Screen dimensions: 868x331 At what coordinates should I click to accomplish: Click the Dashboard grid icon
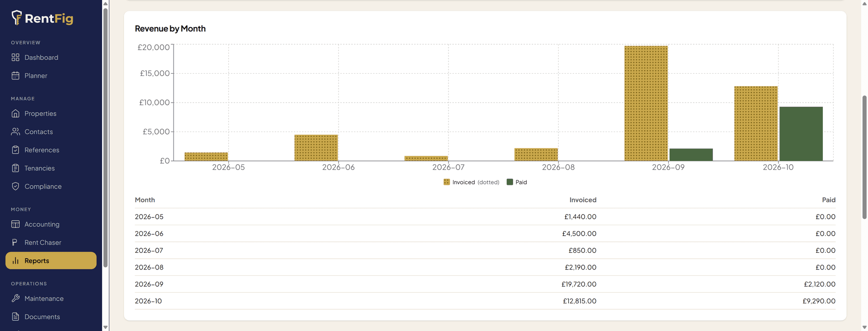15,57
